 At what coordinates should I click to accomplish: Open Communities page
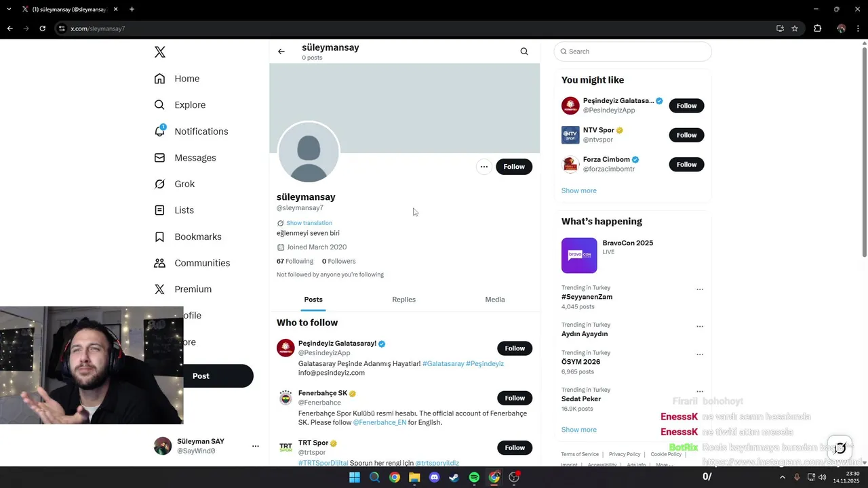(192, 263)
